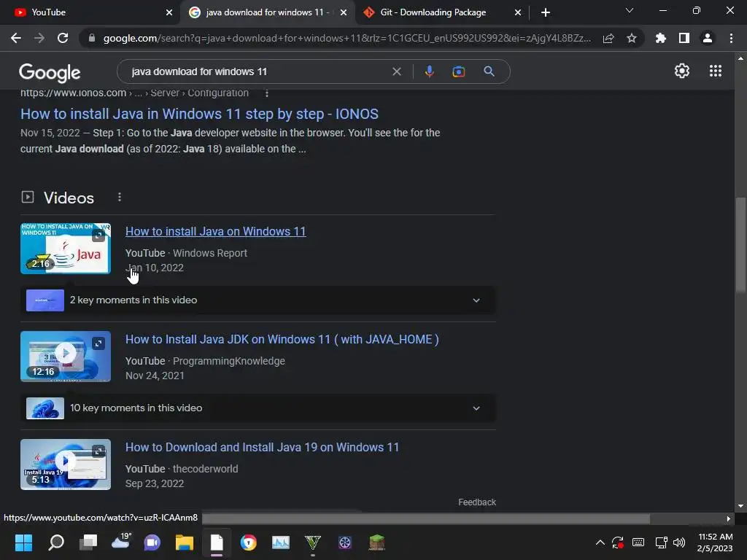Viewport: 747px width, 560px height.
Task: Search by image with Lens icon
Action: [458, 71]
